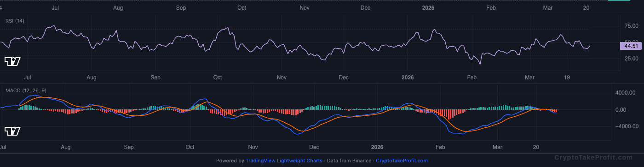Click the Sep label on the RSI time axis

coord(156,78)
